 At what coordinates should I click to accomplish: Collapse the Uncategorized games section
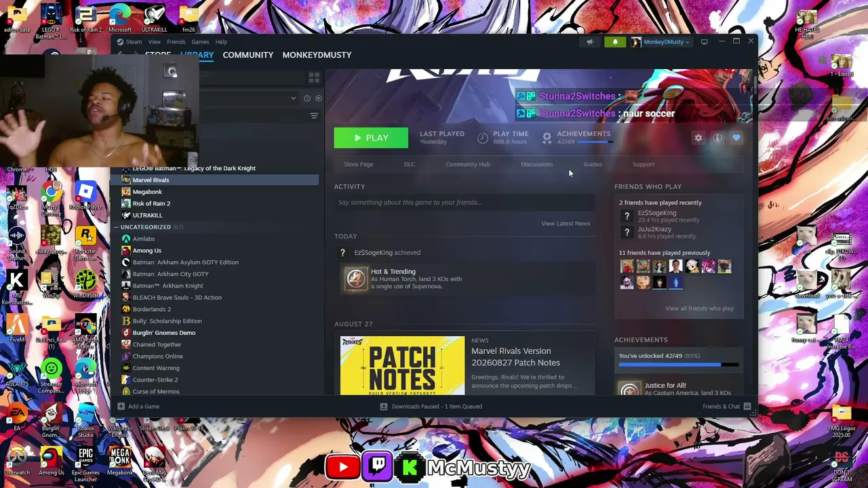coord(116,227)
